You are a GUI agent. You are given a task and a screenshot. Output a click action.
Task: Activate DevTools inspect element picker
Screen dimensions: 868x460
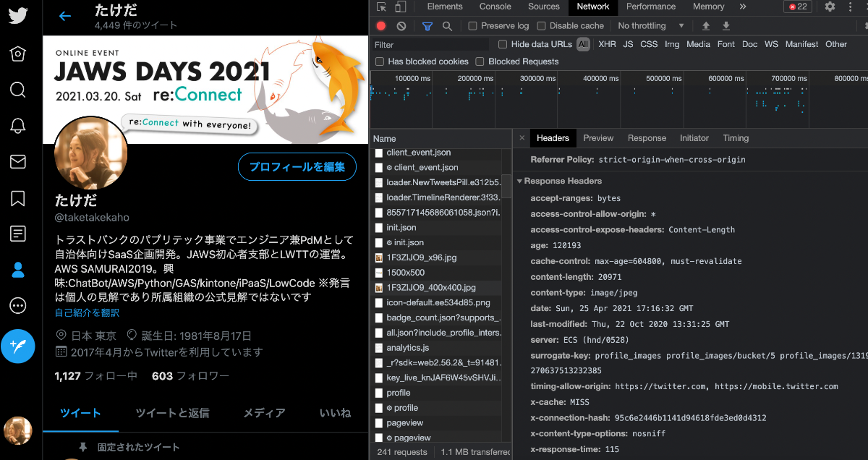tap(382, 7)
